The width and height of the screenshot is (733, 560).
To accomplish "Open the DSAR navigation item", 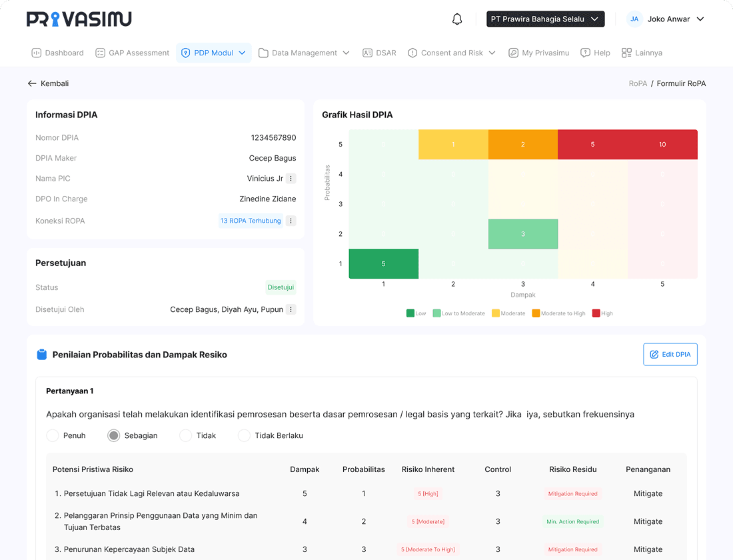I will [380, 52].
